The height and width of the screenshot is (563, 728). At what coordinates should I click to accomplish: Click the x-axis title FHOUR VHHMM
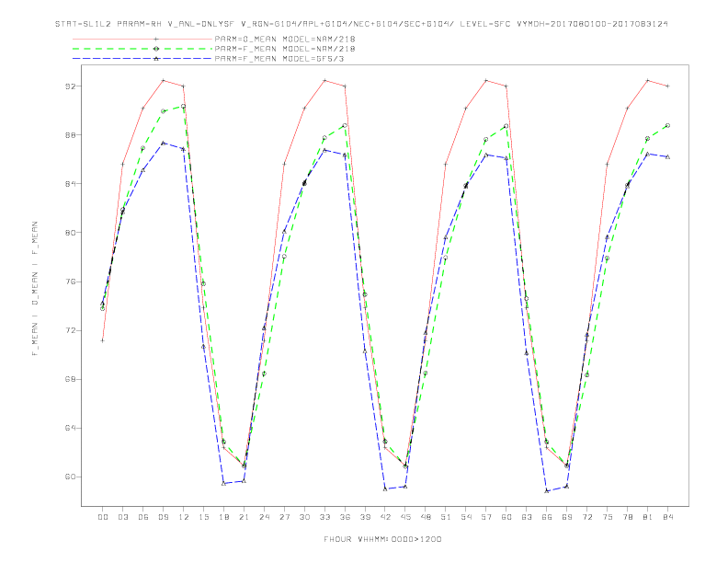(382, 539)
